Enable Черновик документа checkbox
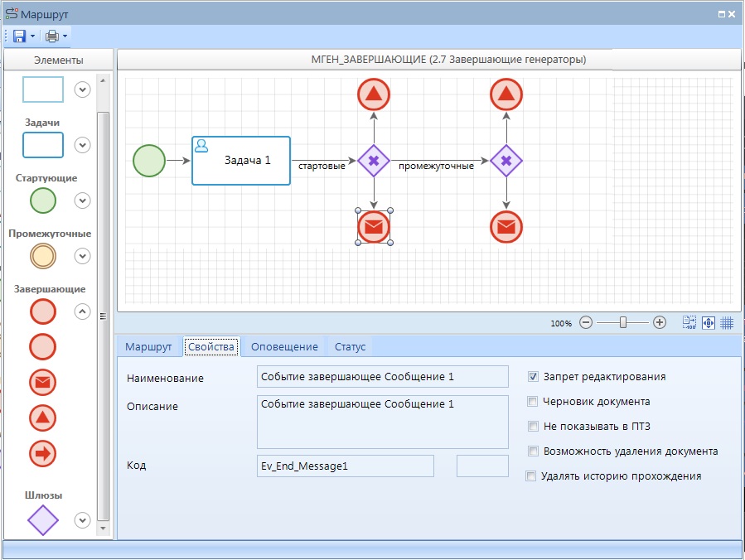The image size is (745, 560). (x=533, y=402)
